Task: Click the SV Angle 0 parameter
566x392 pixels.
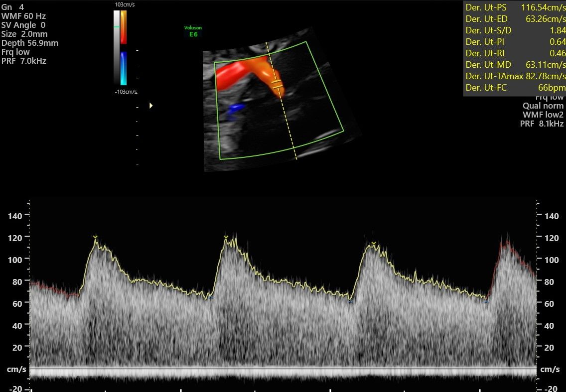Action: pyautogui.click(x=23, y=25)
